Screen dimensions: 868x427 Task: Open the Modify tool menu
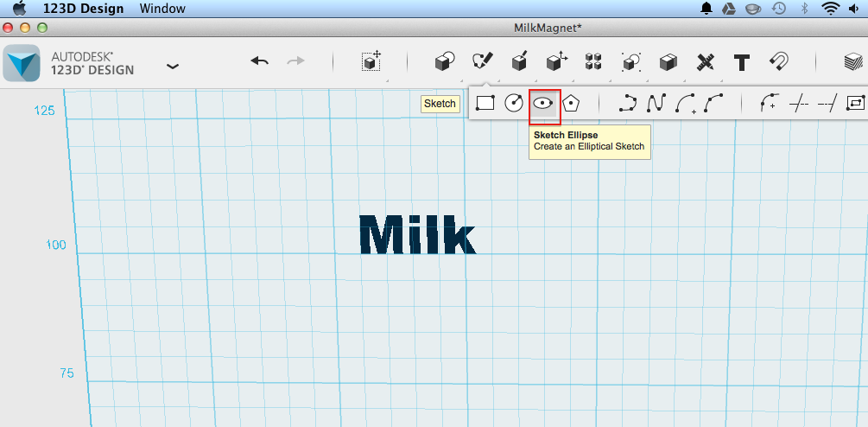coord(556,61)
